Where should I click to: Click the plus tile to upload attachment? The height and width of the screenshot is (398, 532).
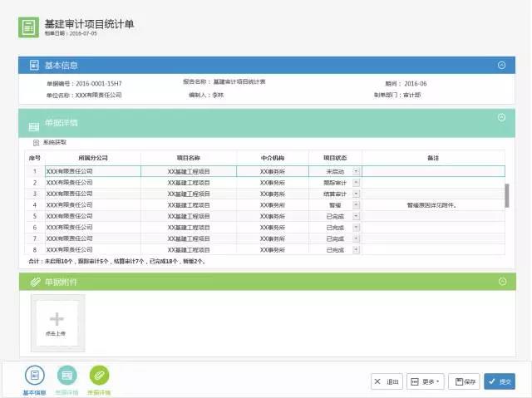(x=55, y=320)
